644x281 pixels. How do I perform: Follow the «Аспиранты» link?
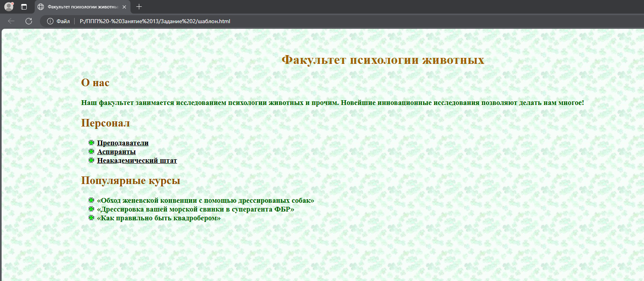[116, 152]
